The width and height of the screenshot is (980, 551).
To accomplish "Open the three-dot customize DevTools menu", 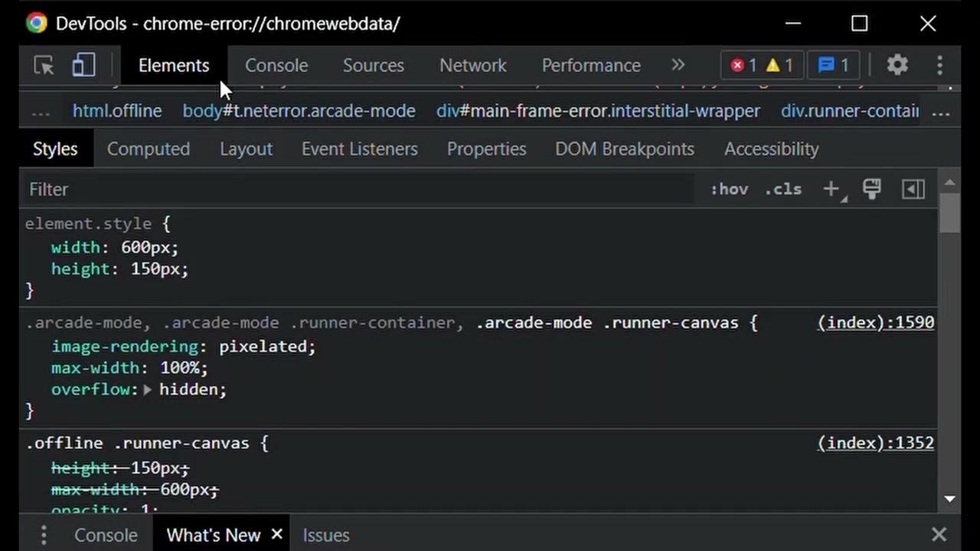I will click(x=940, y=66).
